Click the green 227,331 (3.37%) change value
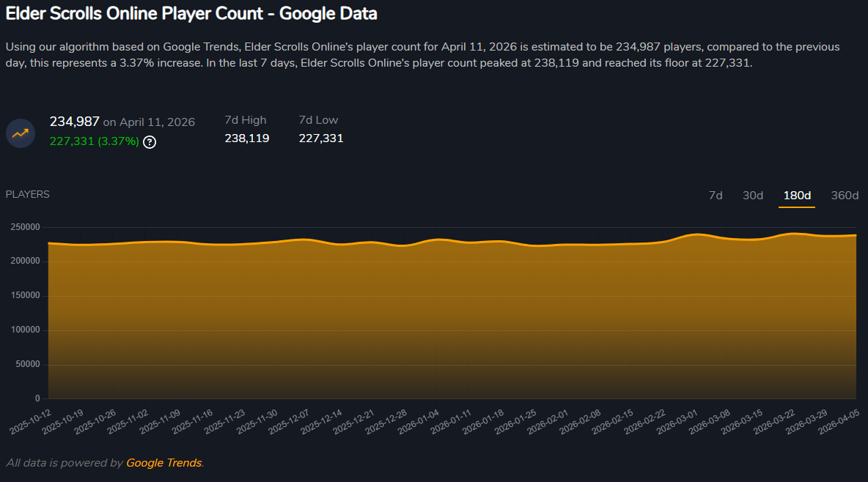868x482 pixels. pos(94,141)
